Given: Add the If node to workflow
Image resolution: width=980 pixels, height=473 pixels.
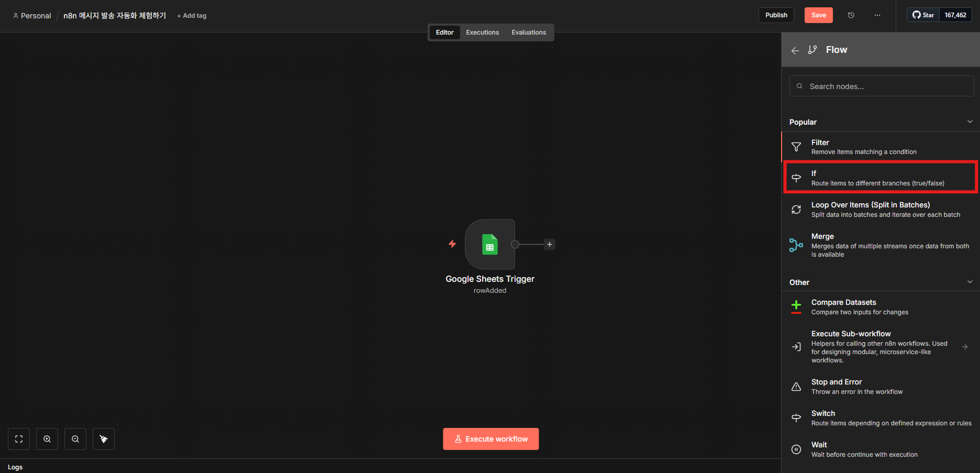Looking at the screenshot, I should pyautogui.click(x=881, y=178).
